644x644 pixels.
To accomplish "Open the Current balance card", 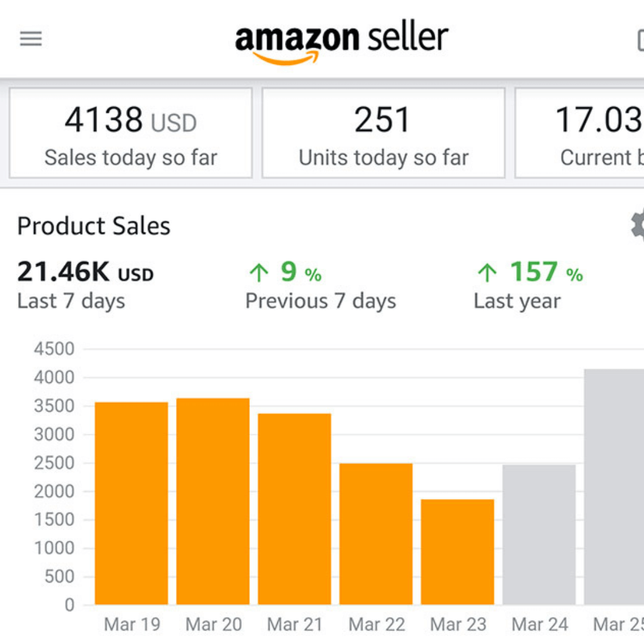I will tap(580, 133).
